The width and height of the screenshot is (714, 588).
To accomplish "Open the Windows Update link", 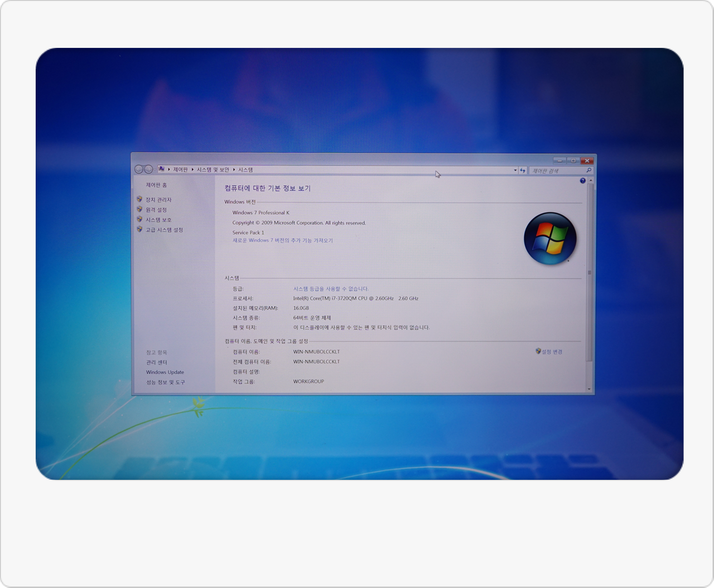I will pyautogui.click(x=165, y=372).
